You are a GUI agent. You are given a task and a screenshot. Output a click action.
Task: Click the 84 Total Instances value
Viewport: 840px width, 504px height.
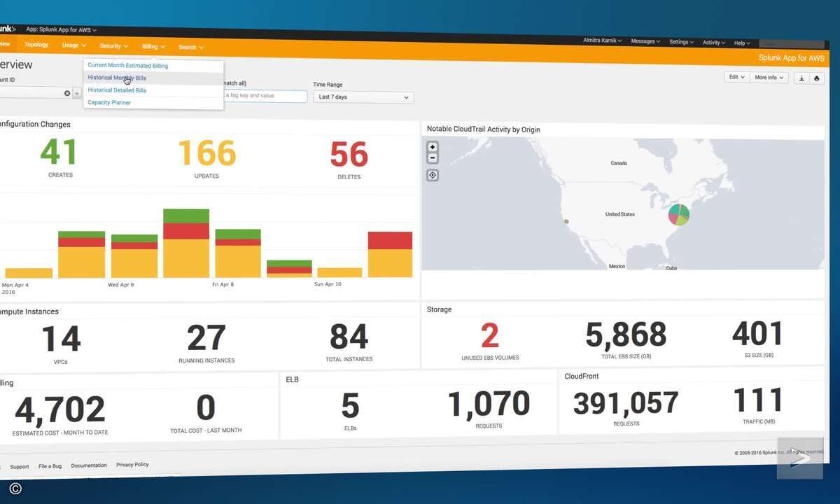click(x=349, y=337)
